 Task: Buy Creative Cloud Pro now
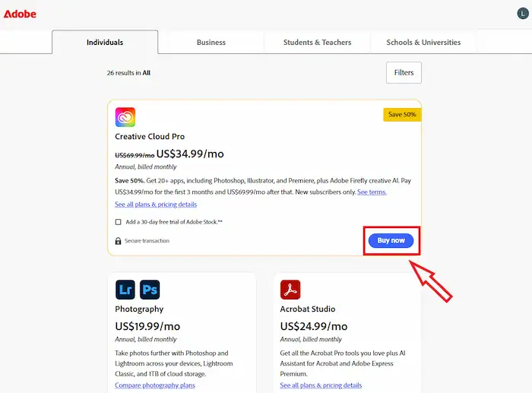391,241
